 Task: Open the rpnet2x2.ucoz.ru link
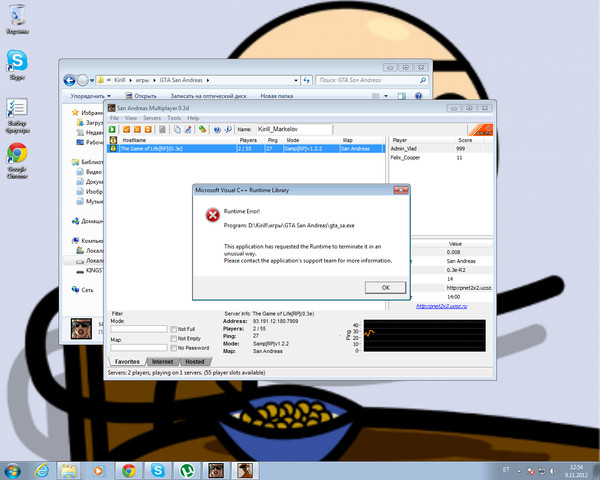pos(442,306)
